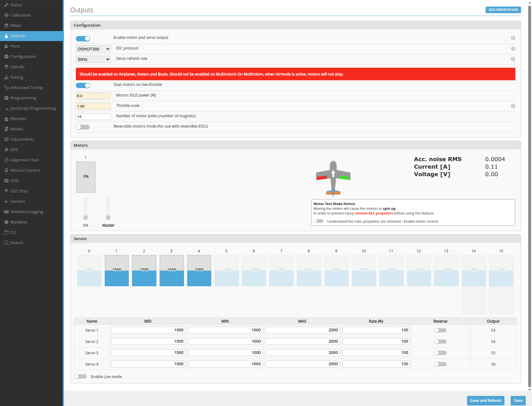The width and height of the screenshot is (532, 406).
Task: Click the Tethered Logging icon
Action: (6, 212)
